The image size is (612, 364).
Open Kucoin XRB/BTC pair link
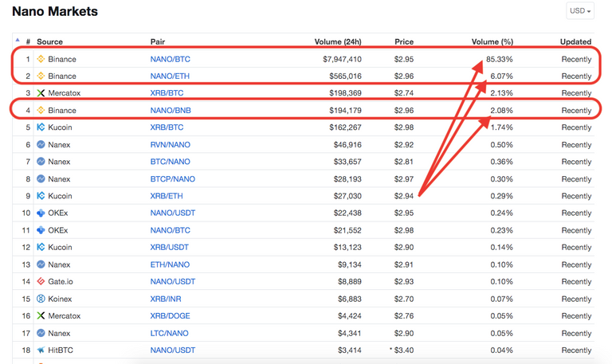[167, 127]
